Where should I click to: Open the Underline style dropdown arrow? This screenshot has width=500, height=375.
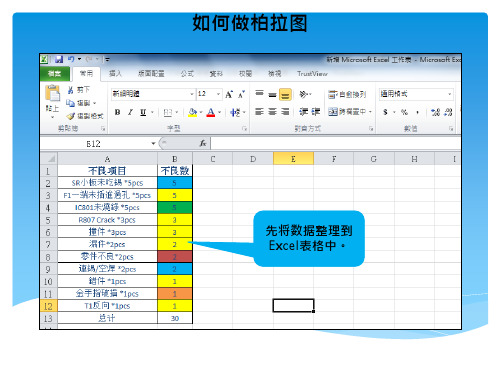click(152, 112)
